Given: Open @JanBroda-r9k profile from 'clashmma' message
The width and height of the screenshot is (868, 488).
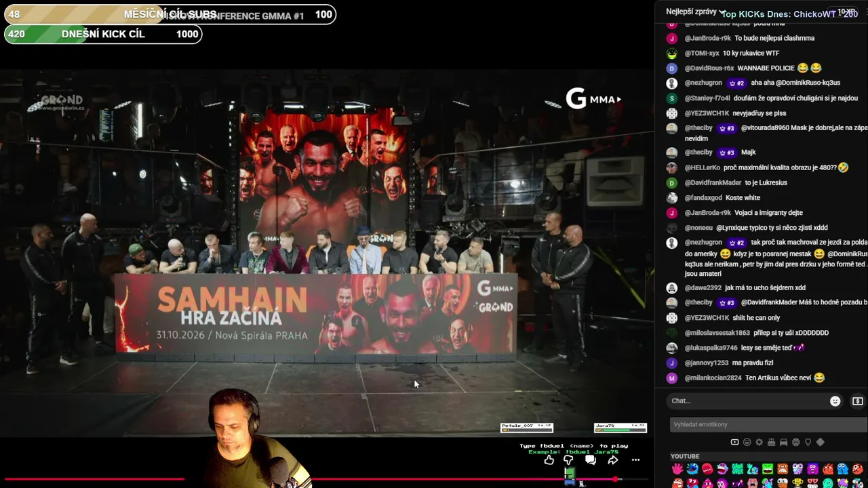Looking at the screenshot, I should click(708, 39).
